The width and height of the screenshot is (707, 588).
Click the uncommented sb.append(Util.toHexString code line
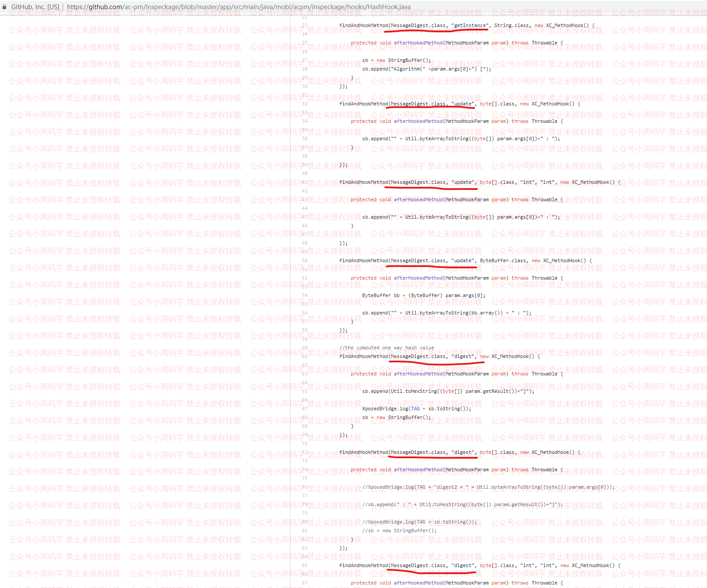448,391
